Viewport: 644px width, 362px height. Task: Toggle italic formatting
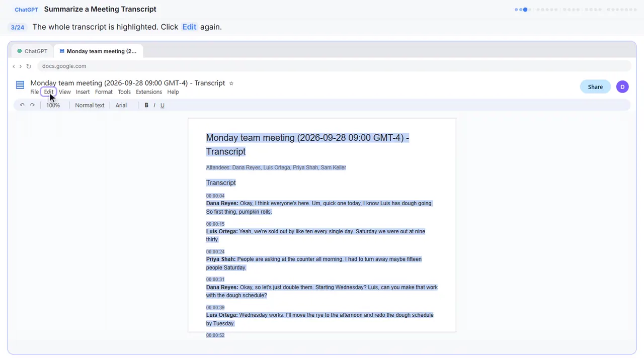click(x=154, y=105)
